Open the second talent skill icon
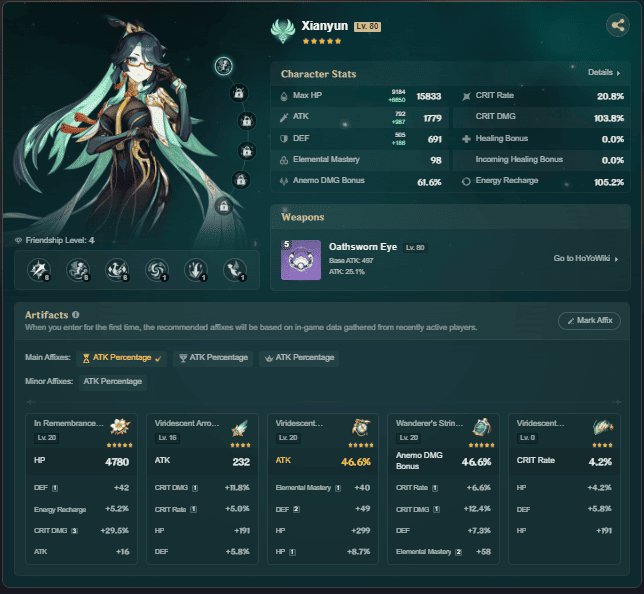The width and height of the screenshot is (644, 594). pyautogui.click(x=78, y=270)
